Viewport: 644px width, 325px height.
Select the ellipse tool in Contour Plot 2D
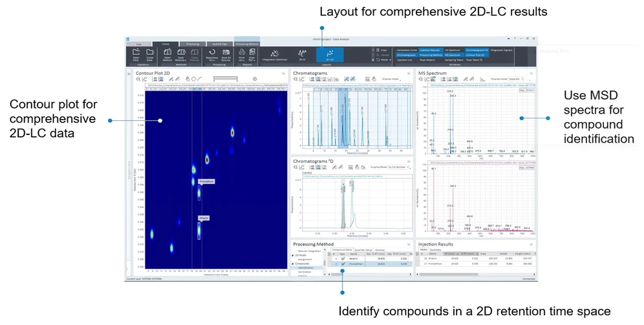(193, 79)
